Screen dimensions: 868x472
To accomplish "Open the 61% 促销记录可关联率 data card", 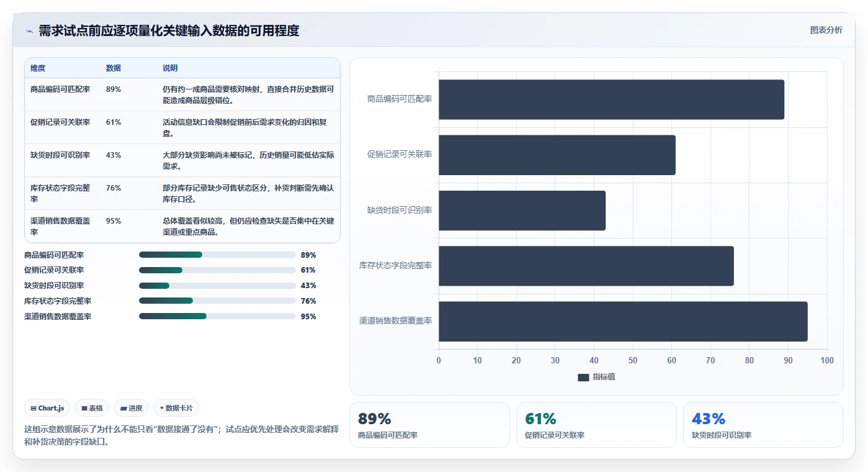I will [596, 425].
